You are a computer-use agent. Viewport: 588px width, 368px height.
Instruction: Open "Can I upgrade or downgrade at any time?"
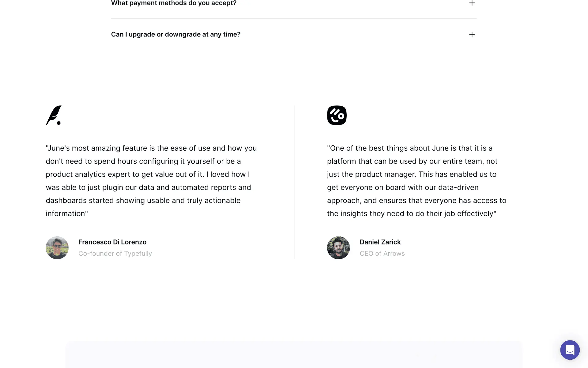[x=175, y=34]
